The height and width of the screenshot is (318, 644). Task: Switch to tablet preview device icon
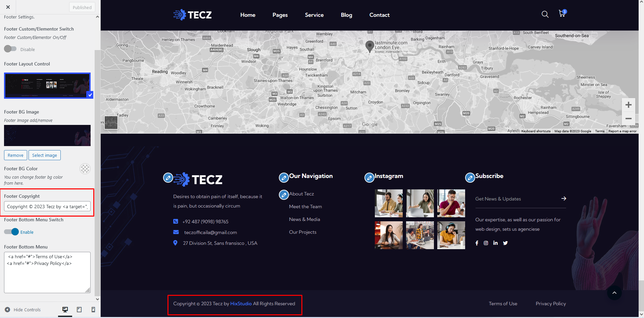click(79, 310)
